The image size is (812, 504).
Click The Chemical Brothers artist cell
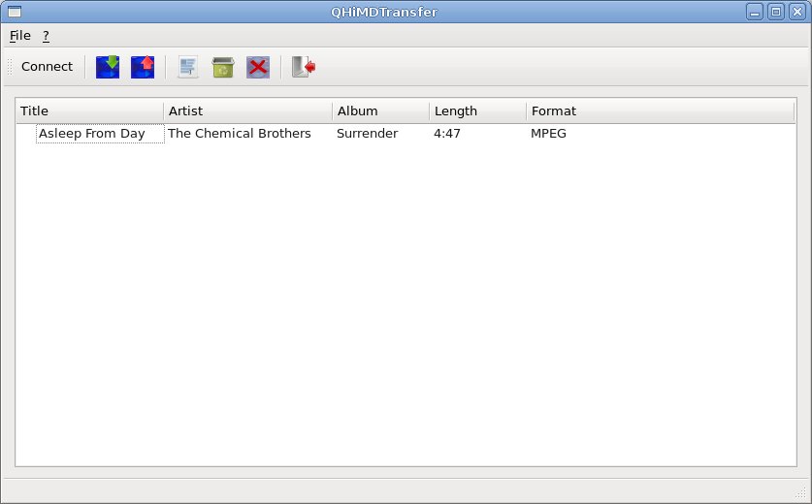click(240, 134)
